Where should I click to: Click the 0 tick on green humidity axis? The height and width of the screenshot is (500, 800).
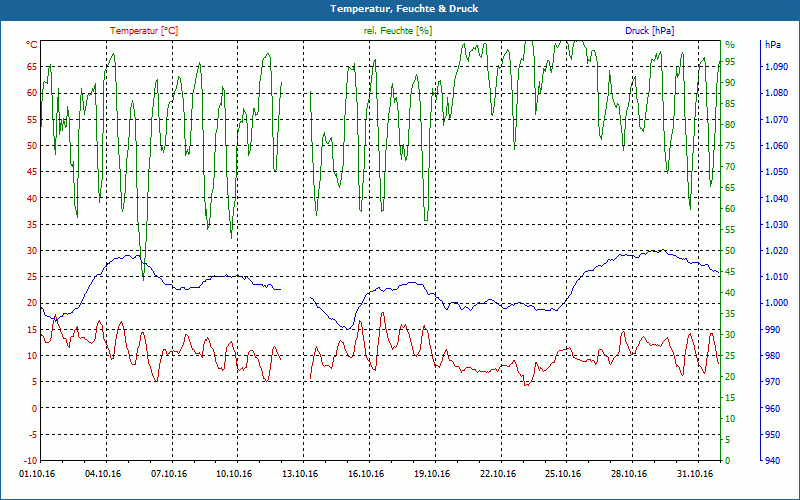[727, 461]
